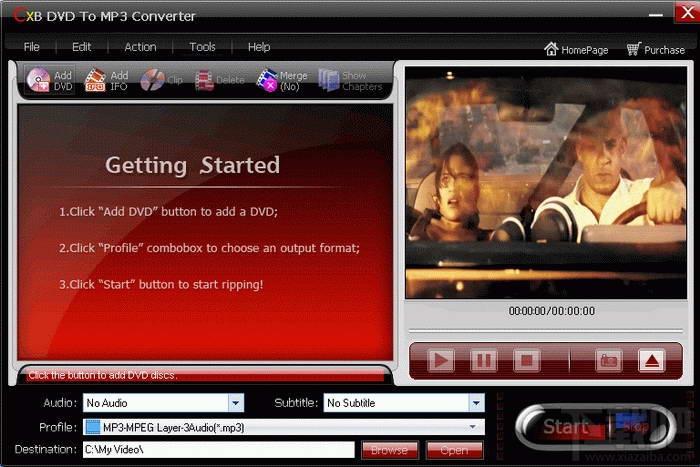Click the 'Getting Started' heading
700x467 pixels.
click(193, 166)
